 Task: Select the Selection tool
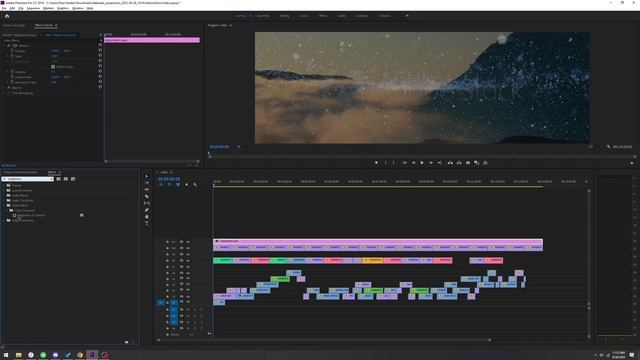[x=147, y=176]
